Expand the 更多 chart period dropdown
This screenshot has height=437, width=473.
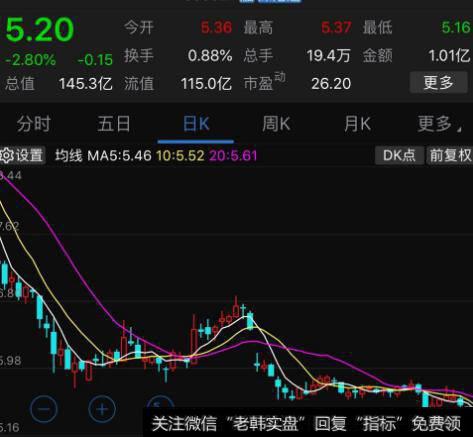(x=439, y=124)
